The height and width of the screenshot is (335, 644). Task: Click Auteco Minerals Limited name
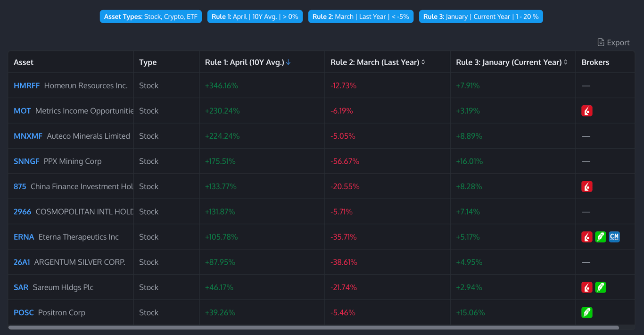pyautogui.click(x=89, y=136)
